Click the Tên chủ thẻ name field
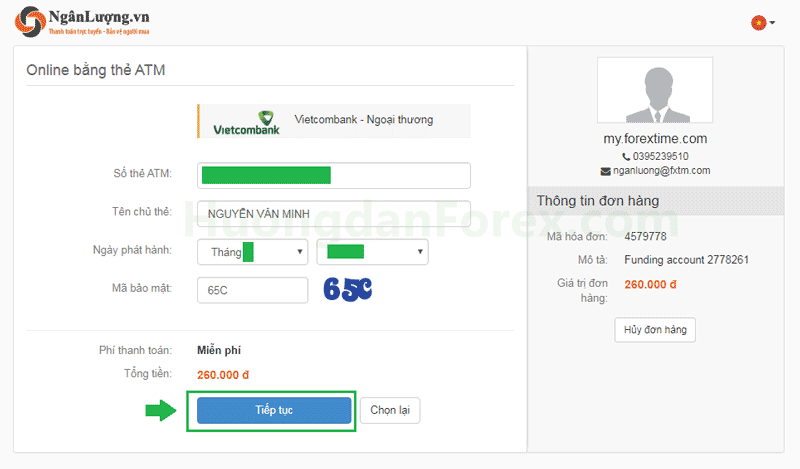This screenshot has height=469, width=800. point(334,213)
